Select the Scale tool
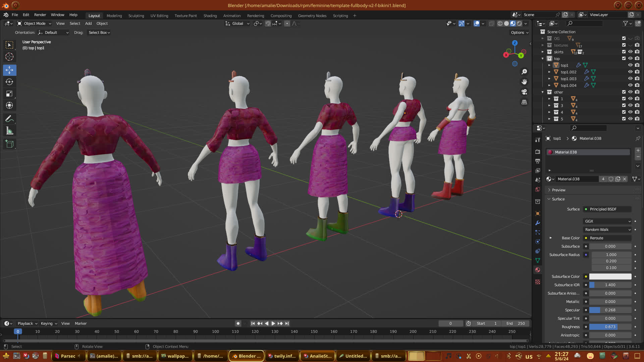Viewport: 644px width, 362px height. pos(9,94)
